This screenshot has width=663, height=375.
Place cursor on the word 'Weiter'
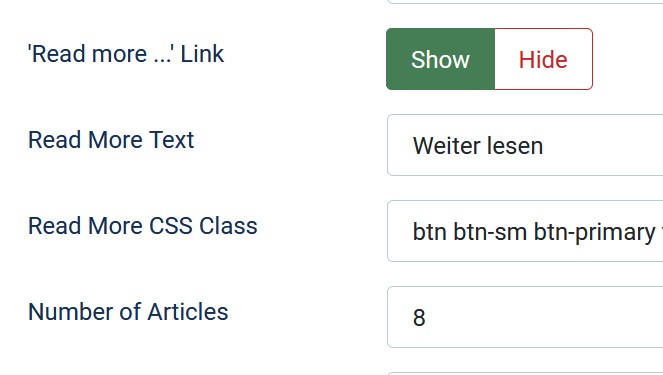tap(446, 146)
